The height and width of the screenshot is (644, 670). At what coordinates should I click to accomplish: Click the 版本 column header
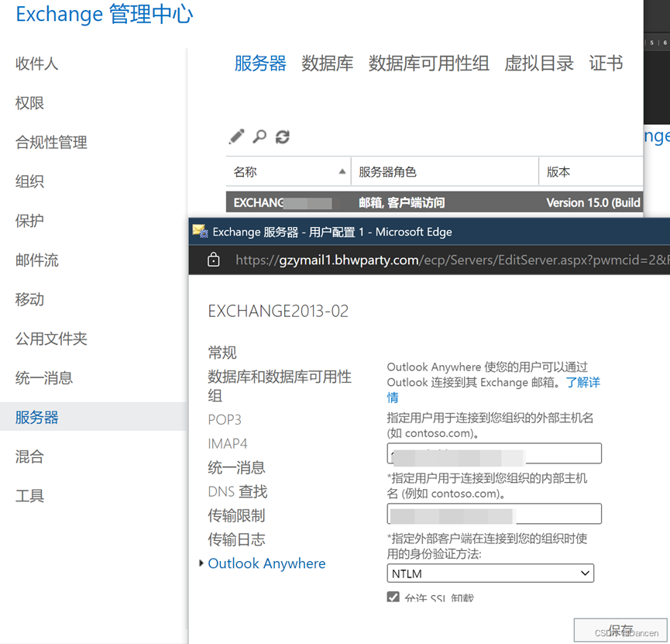pyautogui.click(x=590, y=172)
